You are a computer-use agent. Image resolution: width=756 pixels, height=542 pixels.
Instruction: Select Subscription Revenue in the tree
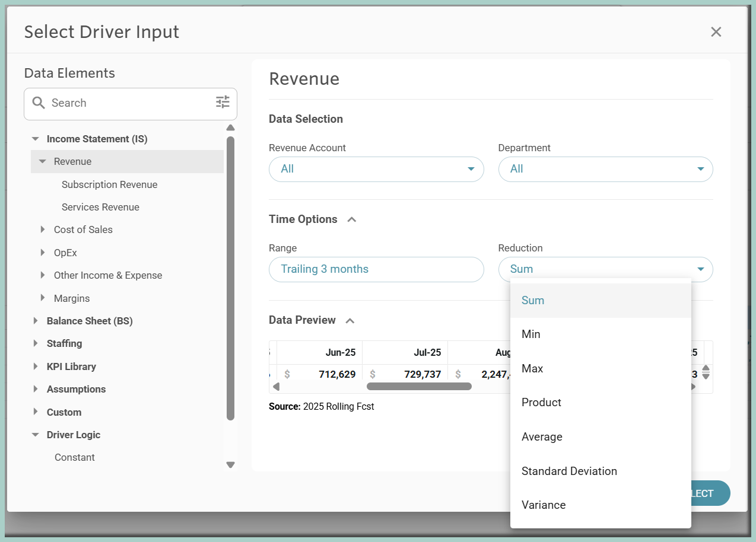[109, 184]
